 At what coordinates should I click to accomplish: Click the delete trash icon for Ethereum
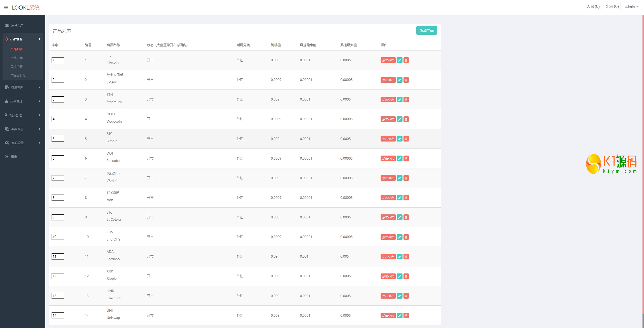pyautogui.click(x=406, y=100)
